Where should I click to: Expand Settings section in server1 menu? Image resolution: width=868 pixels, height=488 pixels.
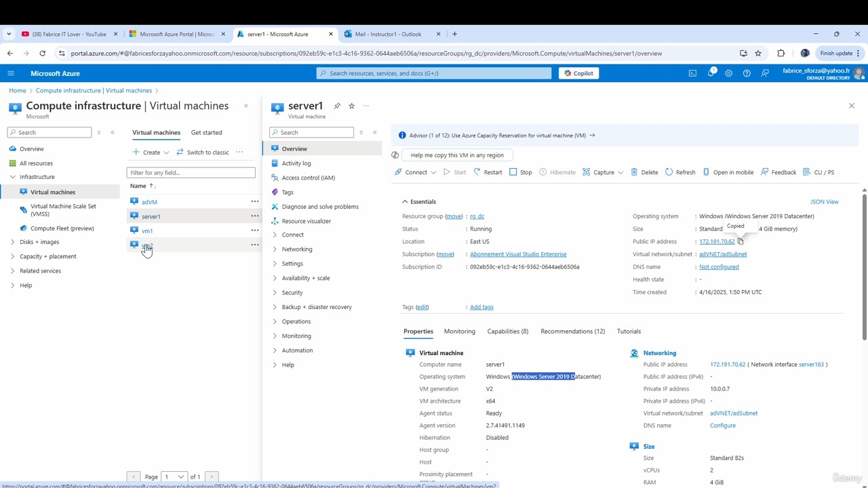292,264
